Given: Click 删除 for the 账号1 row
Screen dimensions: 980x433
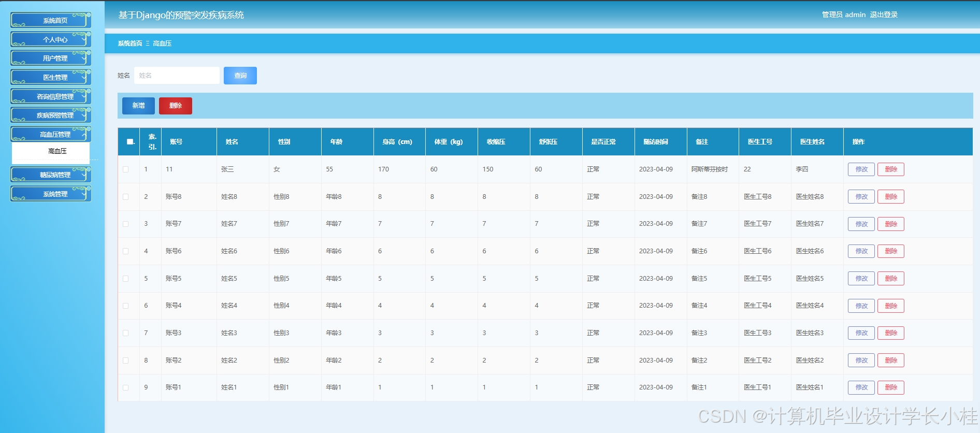Looking at the screenshot, I should coord(891,387).
